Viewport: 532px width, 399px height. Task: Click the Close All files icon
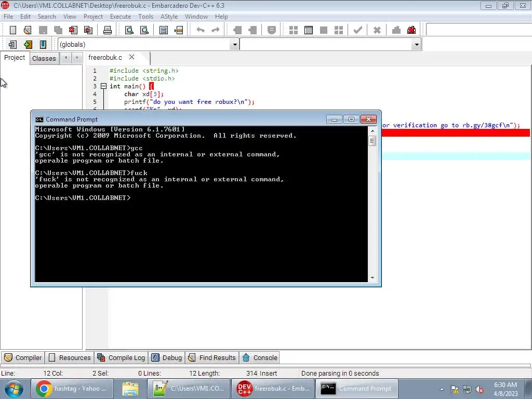(x=88, y=30)
